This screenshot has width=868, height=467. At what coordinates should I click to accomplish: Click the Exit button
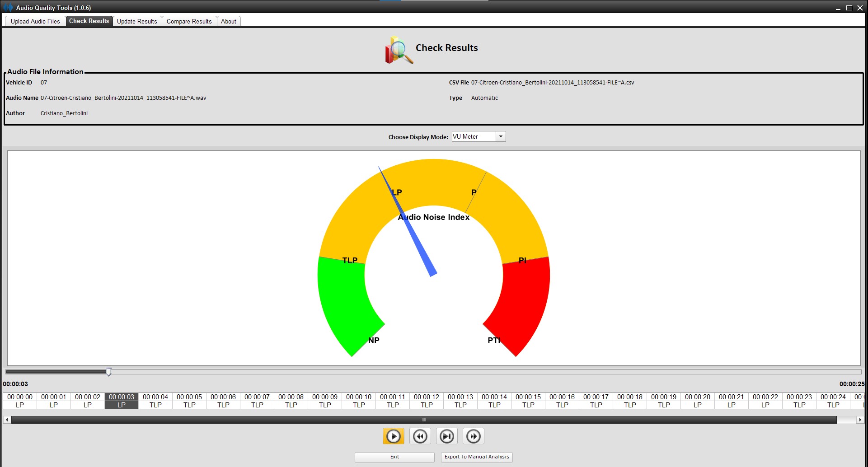click(x=394, y=457)
